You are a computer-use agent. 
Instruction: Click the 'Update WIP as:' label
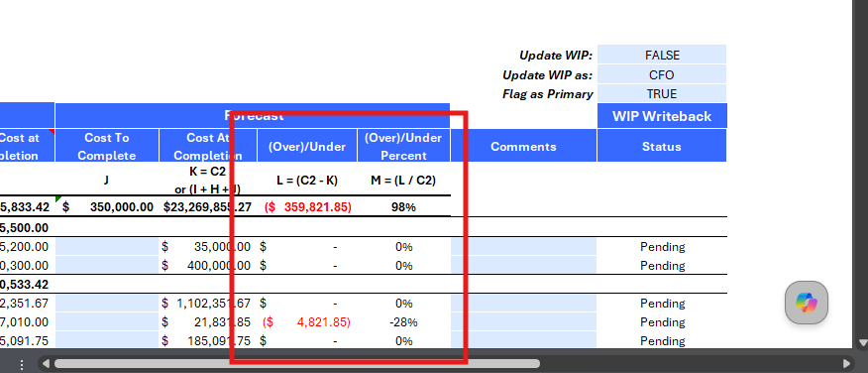tap(548, 74)
